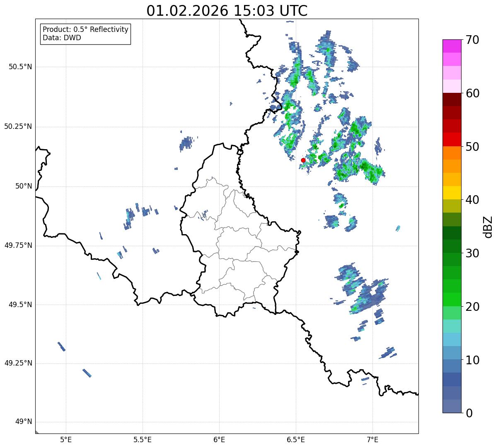
Task: Click the 6°E longitude label
Action: pyautogui.click(x=219, y=439)
